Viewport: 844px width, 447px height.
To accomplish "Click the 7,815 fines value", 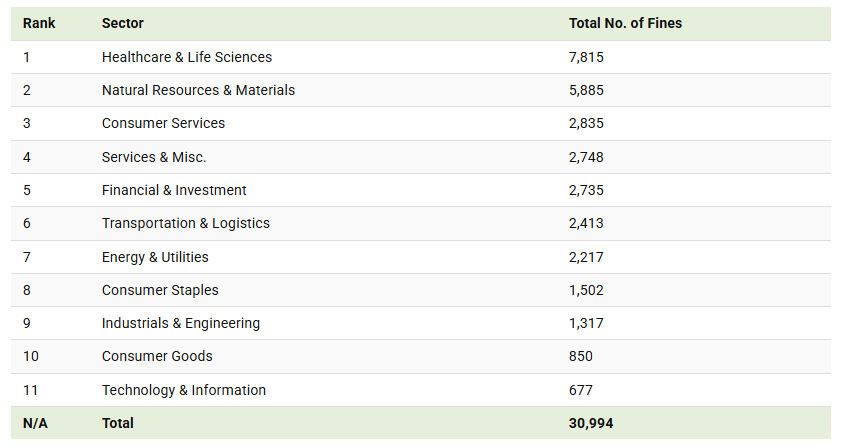I will 586,57.
